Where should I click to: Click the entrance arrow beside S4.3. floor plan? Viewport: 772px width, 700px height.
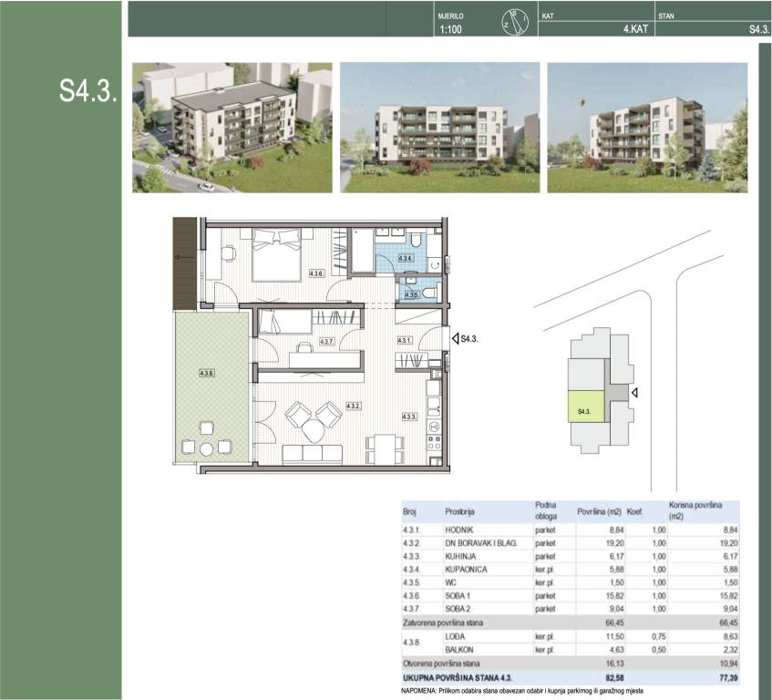click(x=455, y=338)
